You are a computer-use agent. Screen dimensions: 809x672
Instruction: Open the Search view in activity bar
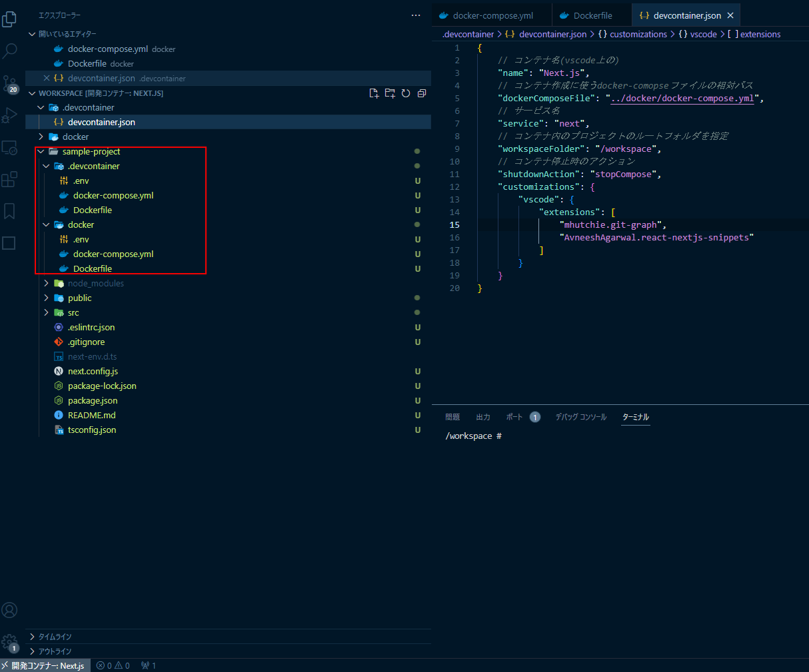10,51
